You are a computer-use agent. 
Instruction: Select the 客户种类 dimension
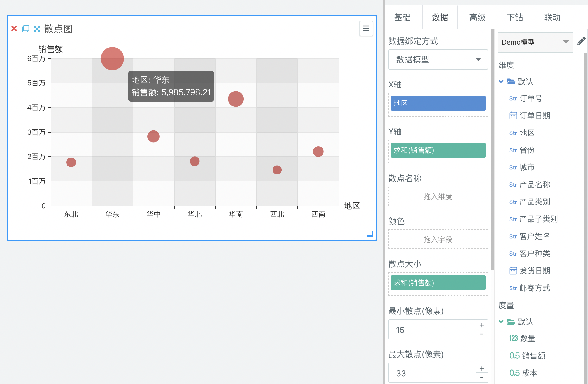[534, 254]
